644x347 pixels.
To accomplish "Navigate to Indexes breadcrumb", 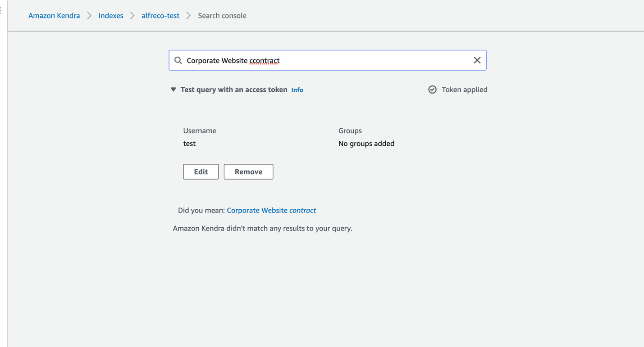I will [x=111, y=15].
